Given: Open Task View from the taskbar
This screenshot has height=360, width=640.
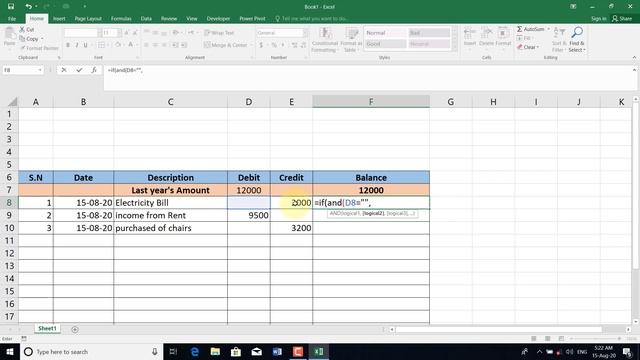Looking at the screenshot, I should click(x=173, y=351).
